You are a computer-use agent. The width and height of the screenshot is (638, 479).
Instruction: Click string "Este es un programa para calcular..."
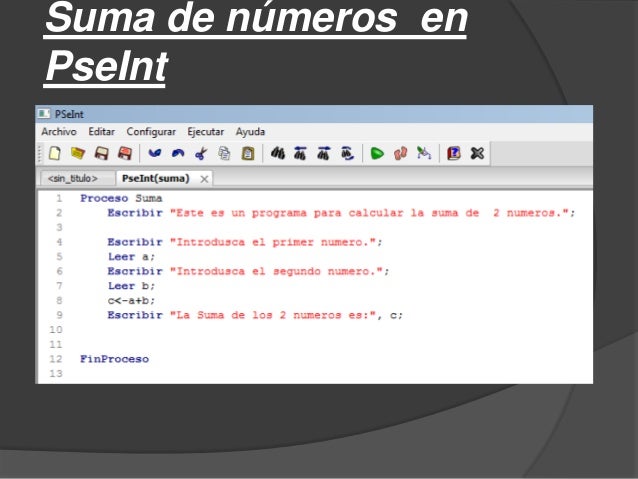click(369, 213)
